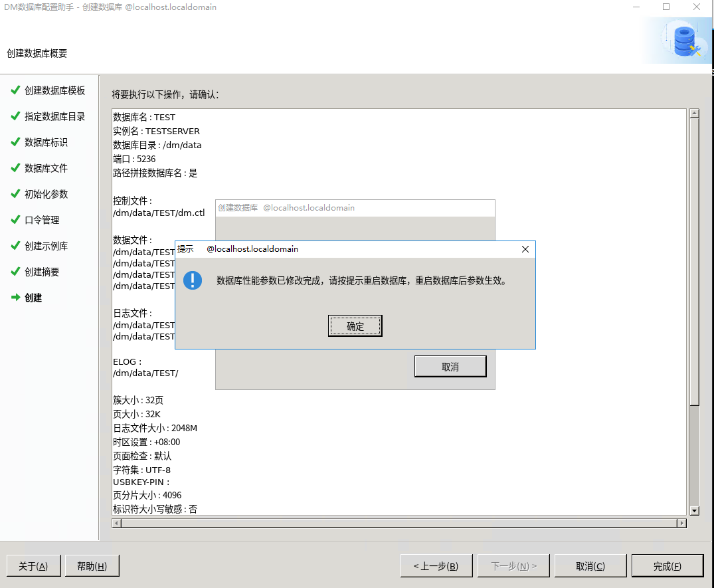Click the 确定 button in the prompt dialog

pos(355,326)
